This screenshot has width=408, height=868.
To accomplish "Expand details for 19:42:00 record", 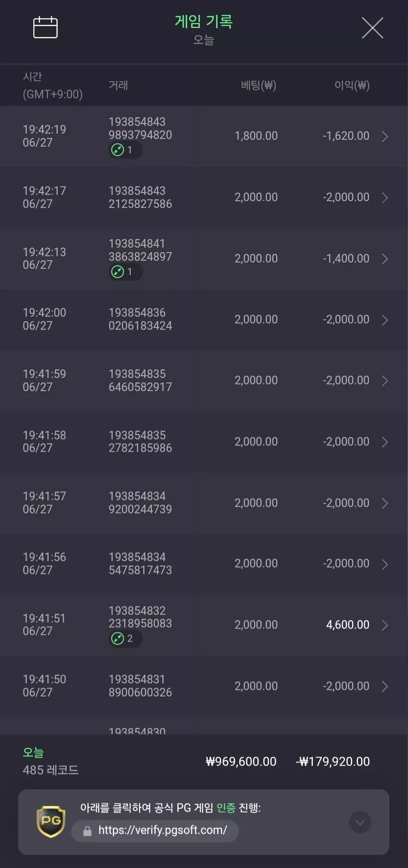I will (x=385, y=320).
